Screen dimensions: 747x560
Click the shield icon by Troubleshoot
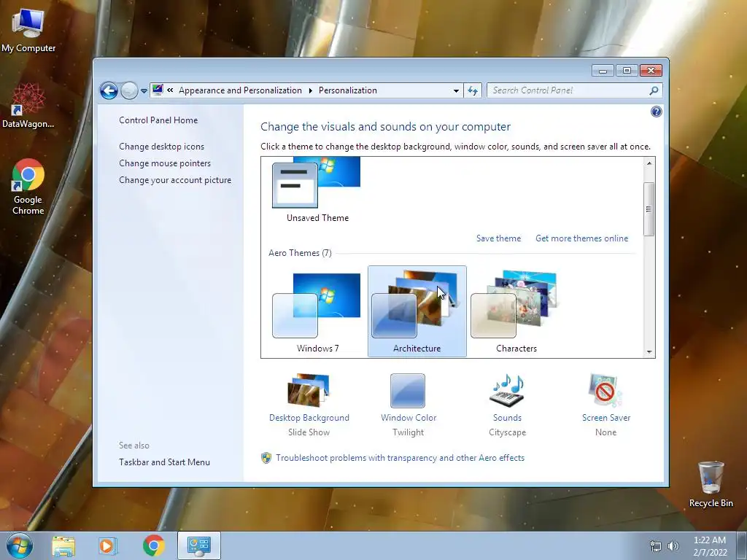point(266,458)
